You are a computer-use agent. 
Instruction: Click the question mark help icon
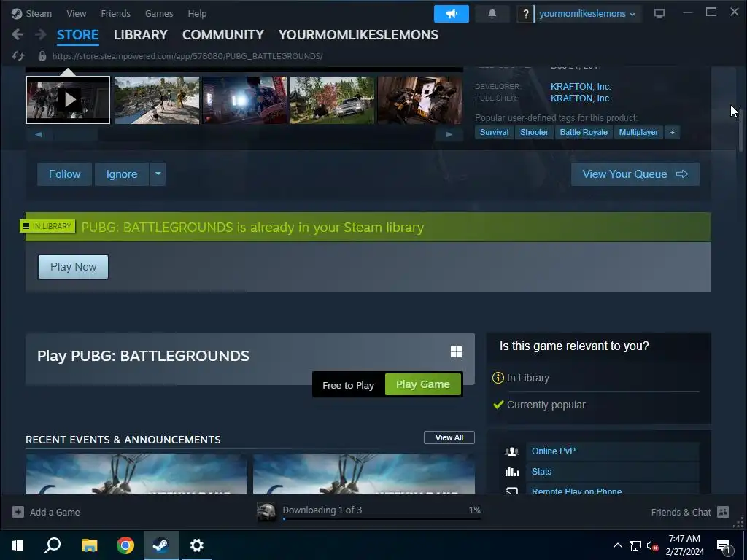click(x=525, y=14)
